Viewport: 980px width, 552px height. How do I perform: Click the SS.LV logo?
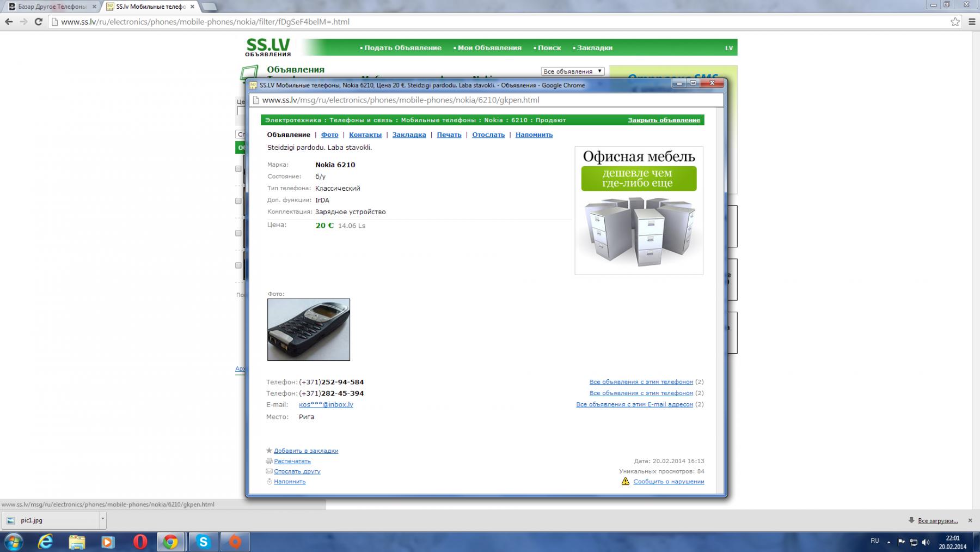tap(268, 47)
